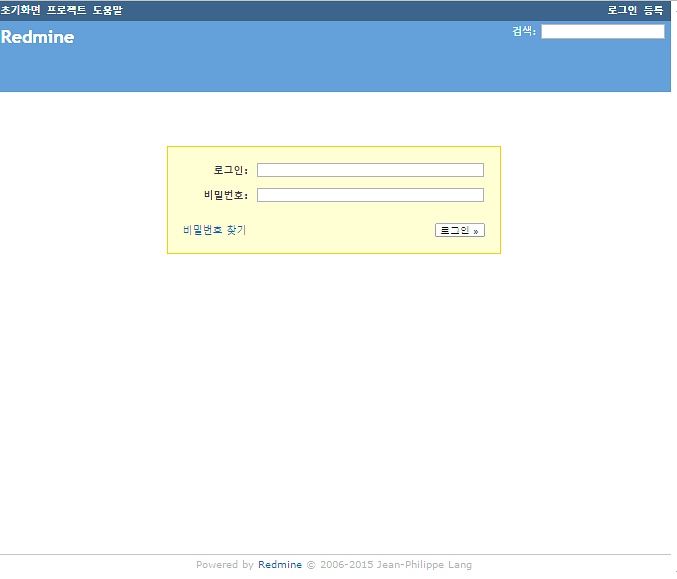Viewport: 677px width, 579px height.
Task: Click the 비밀번호: field label
Action: click(x=226, y=195)
